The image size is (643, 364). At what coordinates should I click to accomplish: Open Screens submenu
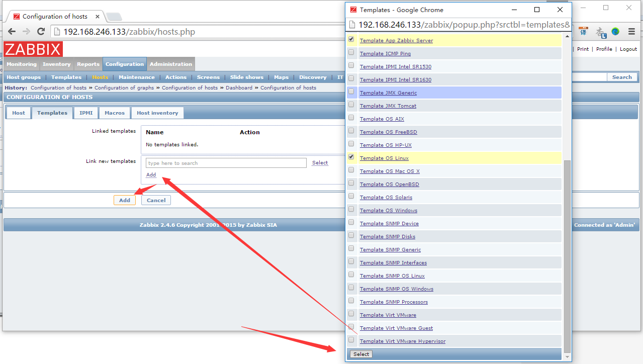pyautogui.click(x=208, y=77)
